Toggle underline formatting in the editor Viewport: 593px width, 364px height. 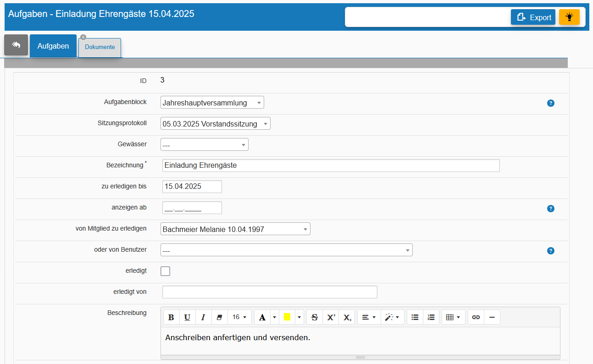coord(187,317)
